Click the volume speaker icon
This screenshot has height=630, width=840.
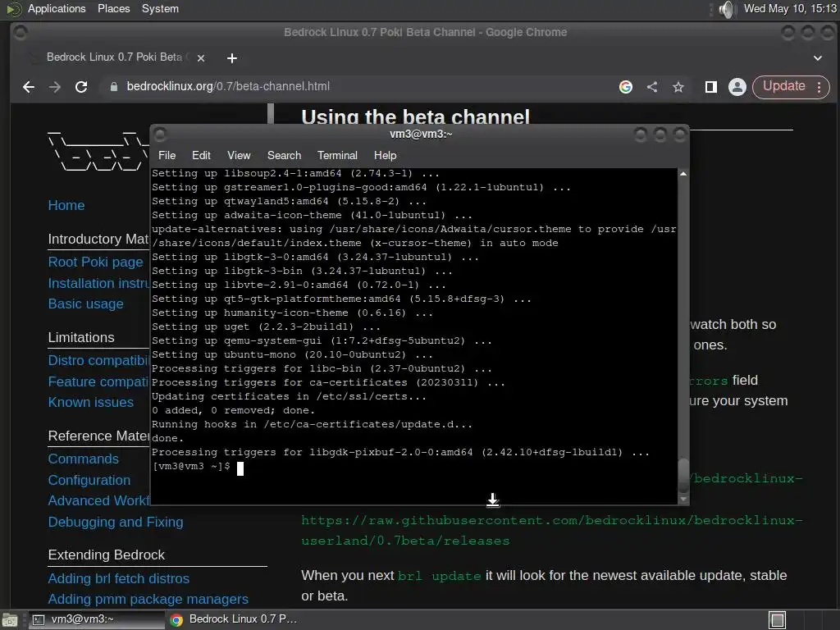point(727,9)
